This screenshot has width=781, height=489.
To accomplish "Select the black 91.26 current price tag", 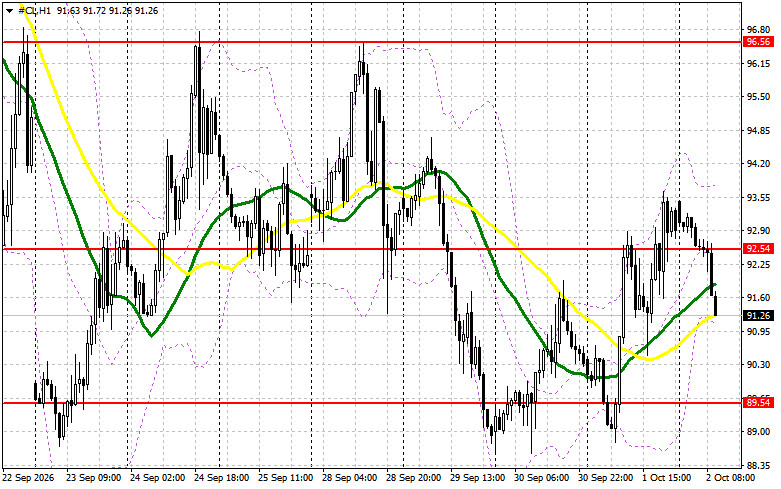I will point(758,316).
